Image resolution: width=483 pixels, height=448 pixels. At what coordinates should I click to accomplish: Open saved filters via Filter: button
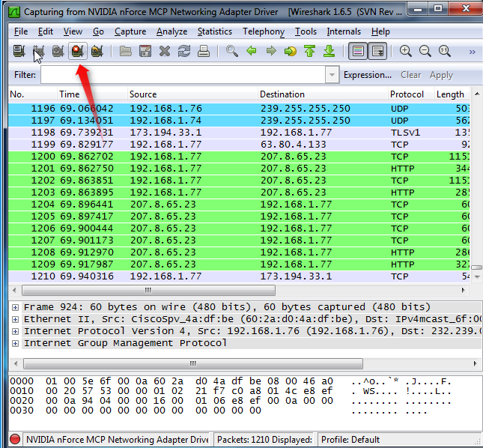(x=25, y=75)
